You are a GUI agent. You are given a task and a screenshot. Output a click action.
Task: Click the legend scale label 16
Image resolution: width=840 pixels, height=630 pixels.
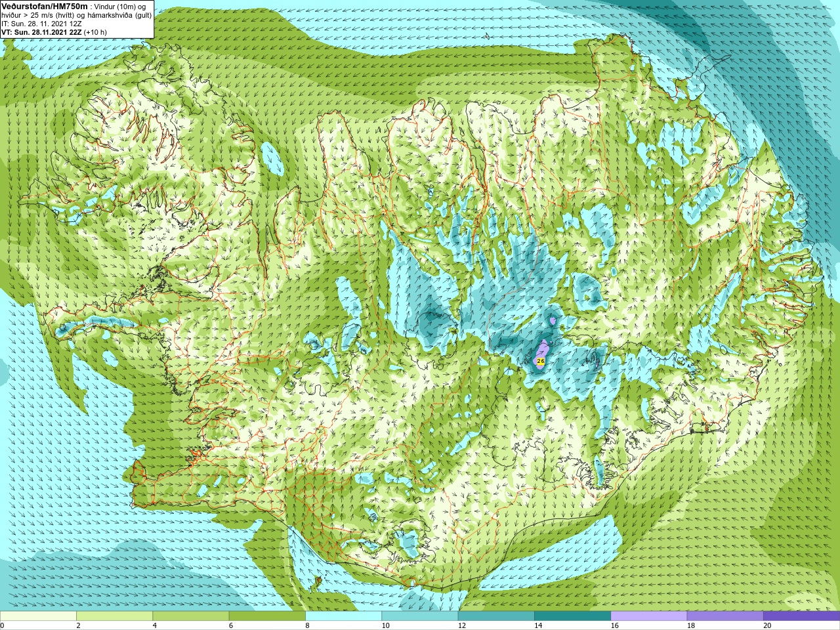615,625
